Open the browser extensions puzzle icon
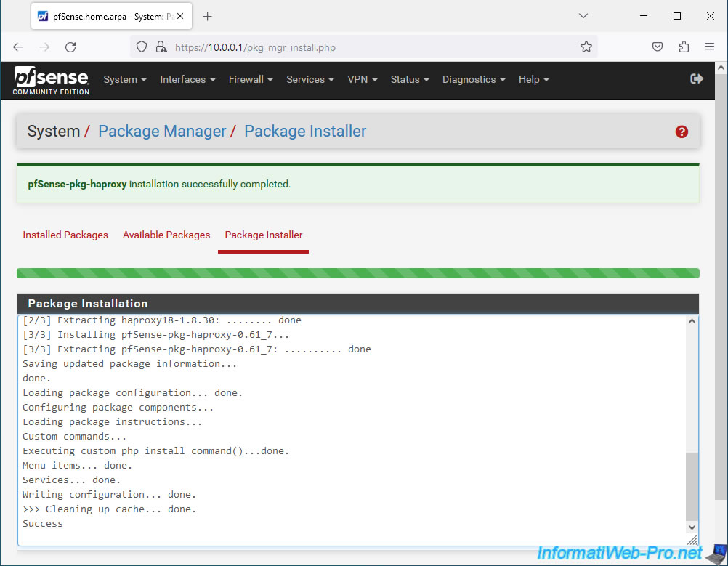 pos(684,47)
